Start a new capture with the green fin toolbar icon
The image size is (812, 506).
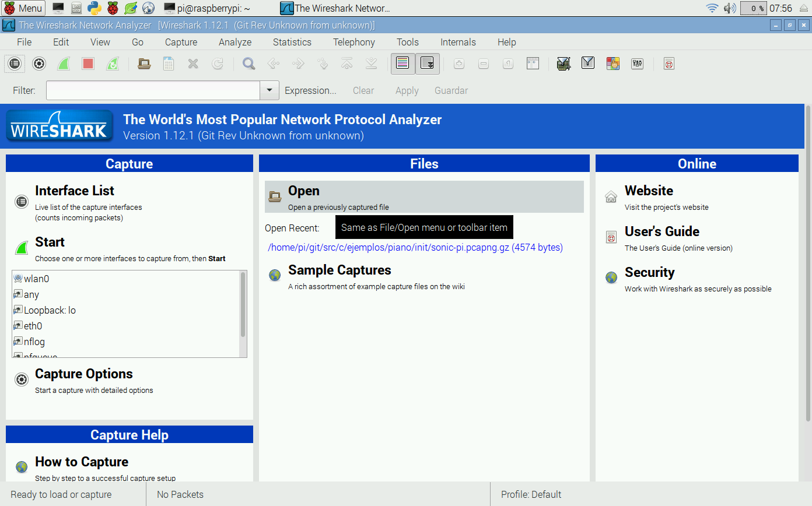[x=64, y=64]
